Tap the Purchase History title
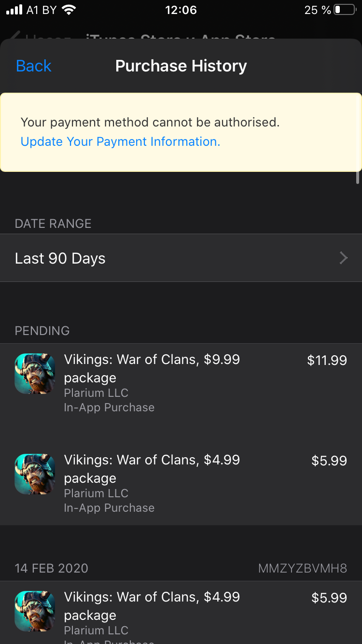Viewport: 362px width, 644px height. 181,66
